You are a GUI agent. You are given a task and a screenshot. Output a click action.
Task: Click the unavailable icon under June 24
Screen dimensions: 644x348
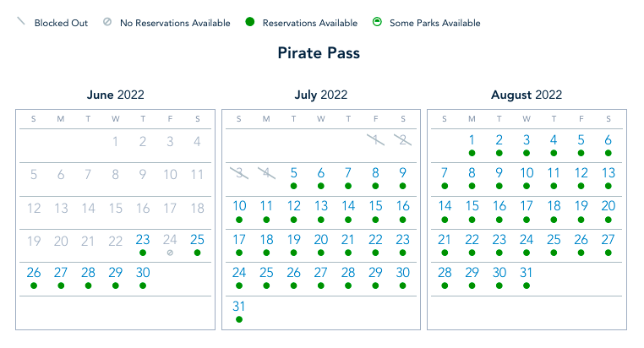tap(170, 253)
